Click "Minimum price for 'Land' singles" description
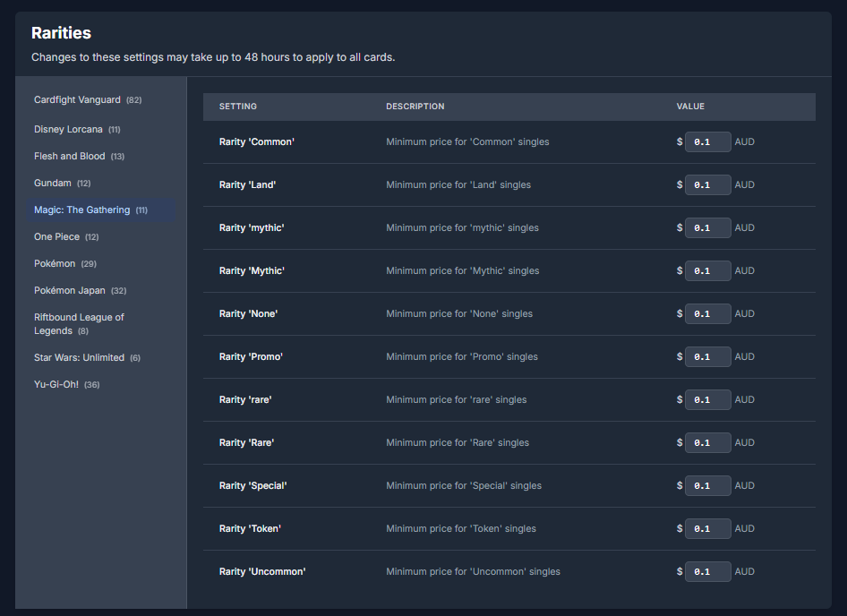Image resolution: width=847 pixels, height=616 pixels. pyautogui.click(x=458, y=184)
